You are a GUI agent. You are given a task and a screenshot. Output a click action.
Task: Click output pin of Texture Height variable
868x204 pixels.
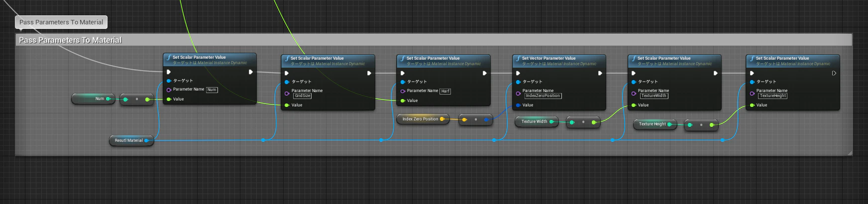coord(669,124)
